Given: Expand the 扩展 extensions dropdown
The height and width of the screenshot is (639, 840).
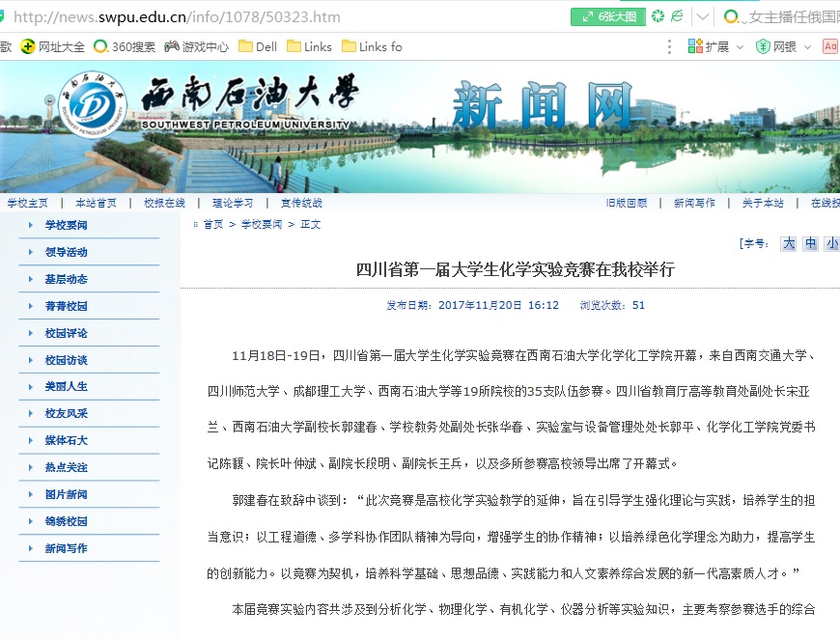Looking at the screenshot, I should tap(715, 46).
